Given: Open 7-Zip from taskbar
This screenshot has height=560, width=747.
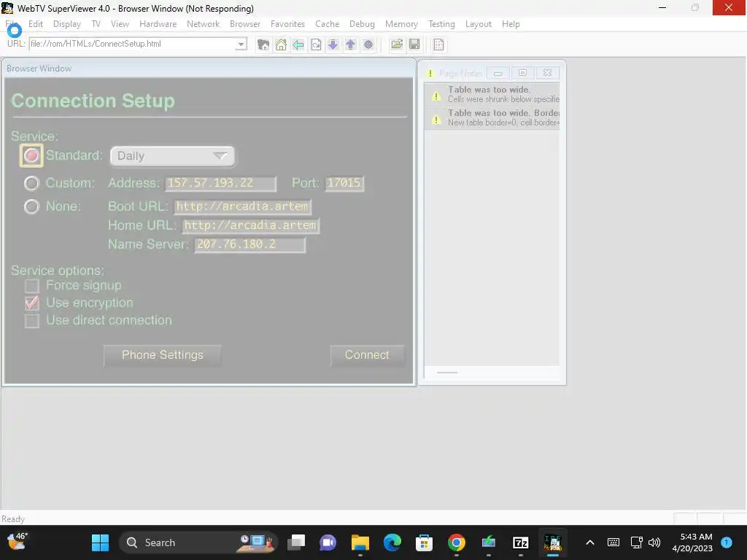Looking at the screenshot, I should click(521, 542).
